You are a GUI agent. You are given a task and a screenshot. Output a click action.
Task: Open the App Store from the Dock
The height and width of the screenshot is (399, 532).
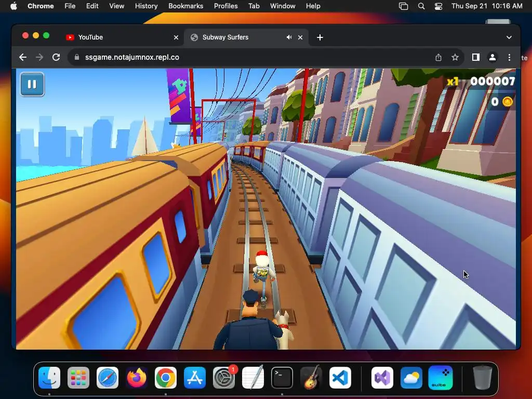[195, 377]
